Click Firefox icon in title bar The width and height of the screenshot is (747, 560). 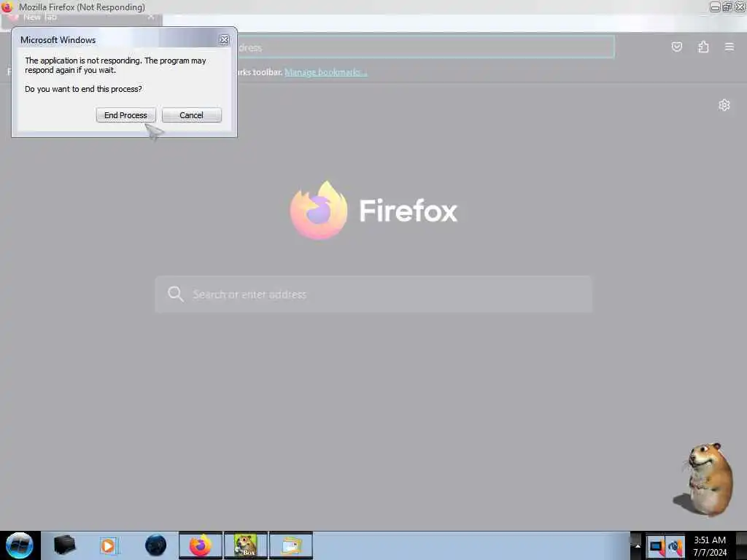(7, 7)
